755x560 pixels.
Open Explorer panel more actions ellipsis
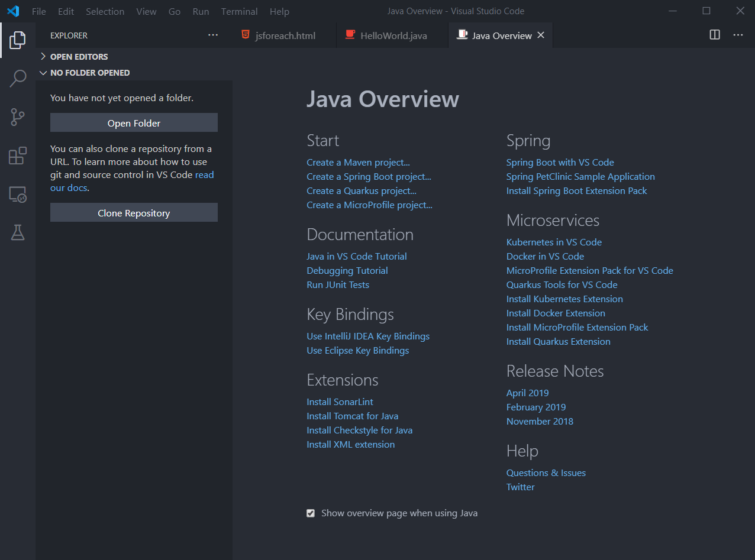(213, 35)
